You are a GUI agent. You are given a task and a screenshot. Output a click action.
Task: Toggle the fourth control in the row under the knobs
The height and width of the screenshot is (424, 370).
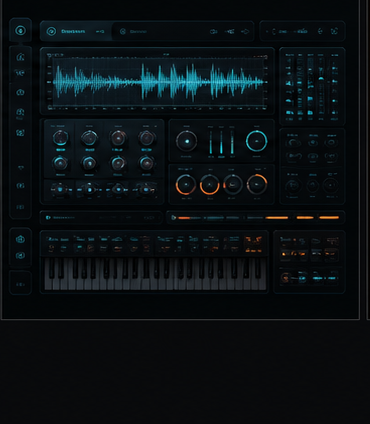coord(146,189)
